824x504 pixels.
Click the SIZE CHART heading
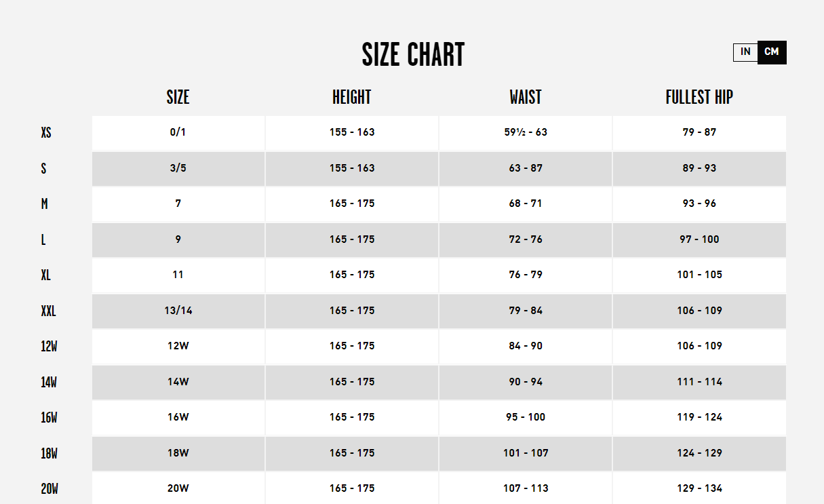[x=413, y=55]
